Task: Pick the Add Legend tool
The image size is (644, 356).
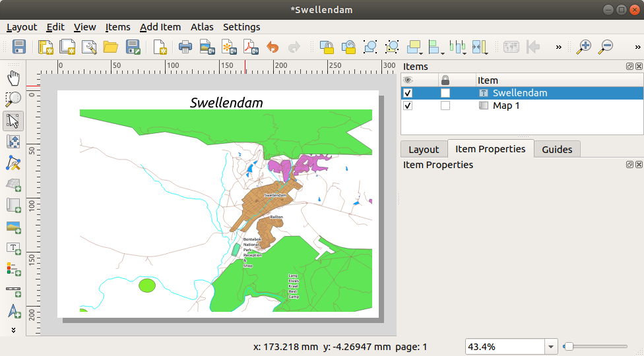Action: 13,269
